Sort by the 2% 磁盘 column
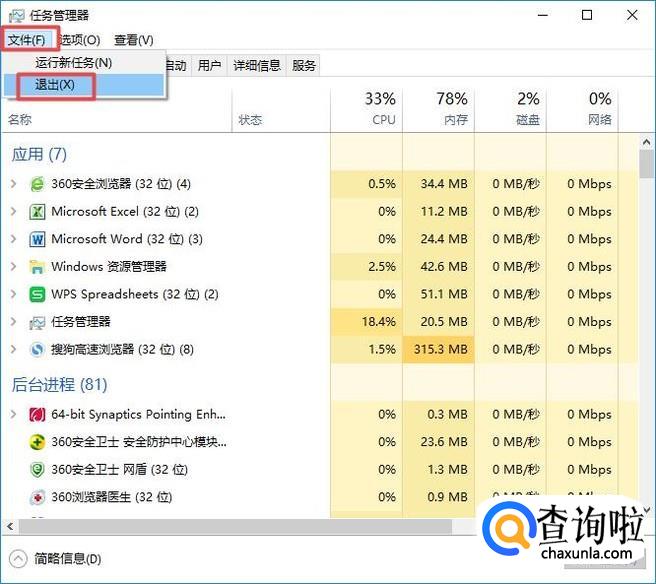The width and height of the screenshot is (656, 584). [510, 110]
